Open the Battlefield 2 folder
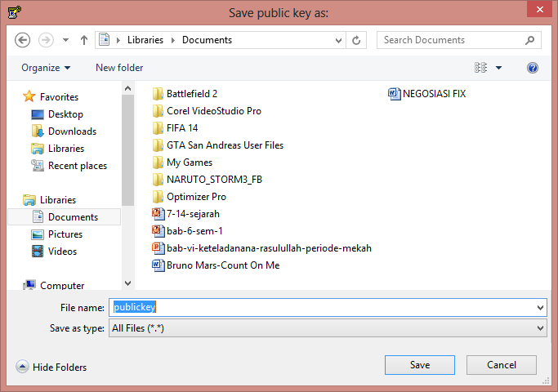The width and height of the screenshot is (558, 392). coord(191,94)
